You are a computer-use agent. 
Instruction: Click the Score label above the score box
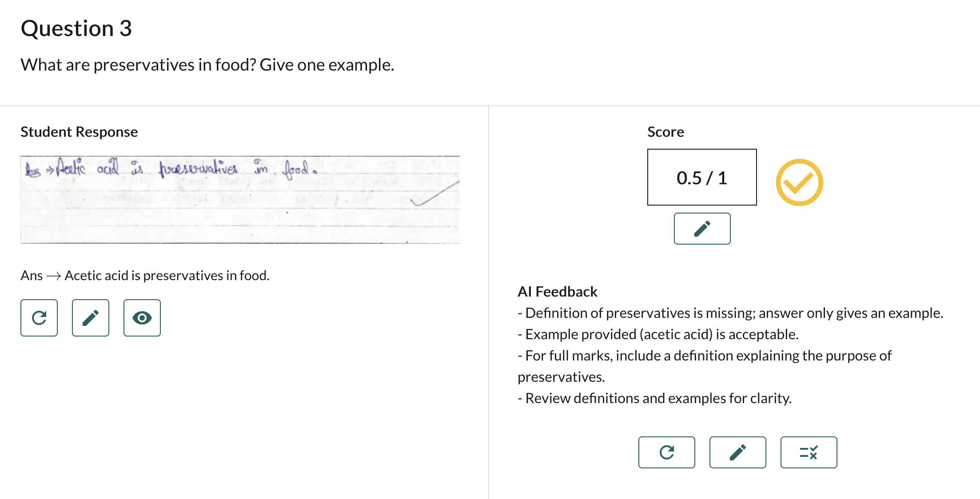click(x=665, y=131)
